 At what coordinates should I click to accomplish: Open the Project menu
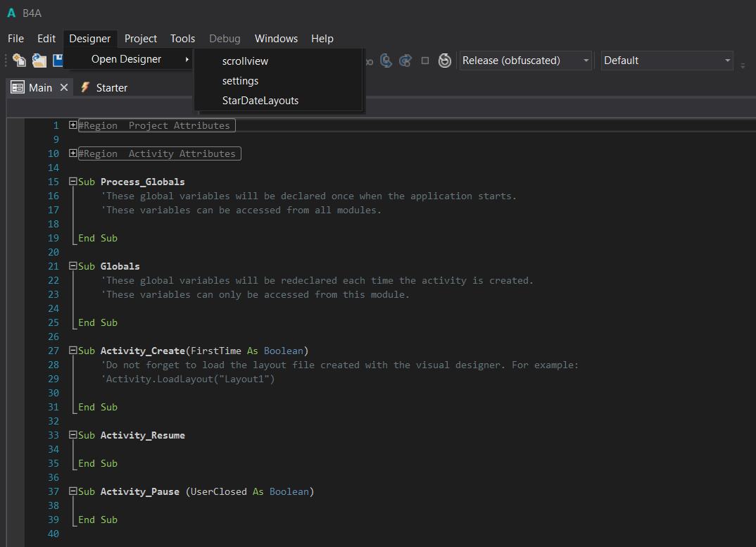tap(141, 39)
